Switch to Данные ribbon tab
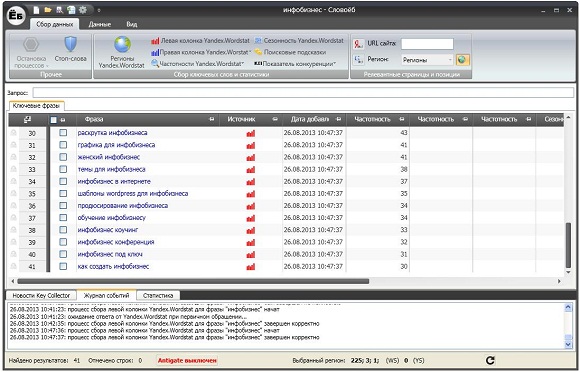 (x=100, y=24)
